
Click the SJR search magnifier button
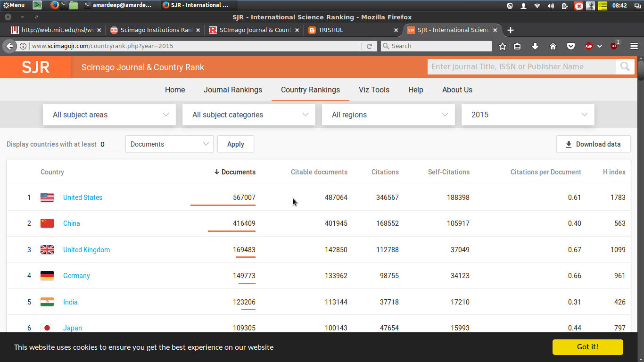pos(625,66)
